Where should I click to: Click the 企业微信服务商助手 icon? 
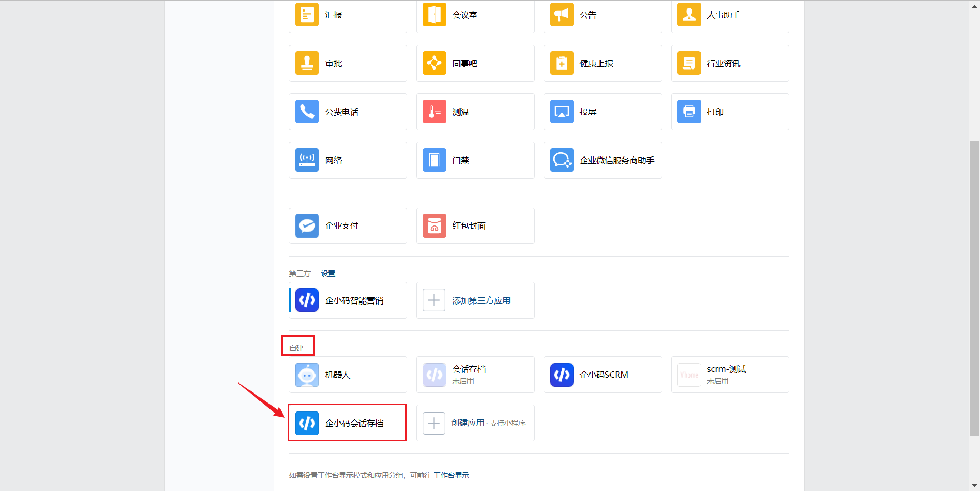point(562,160)
